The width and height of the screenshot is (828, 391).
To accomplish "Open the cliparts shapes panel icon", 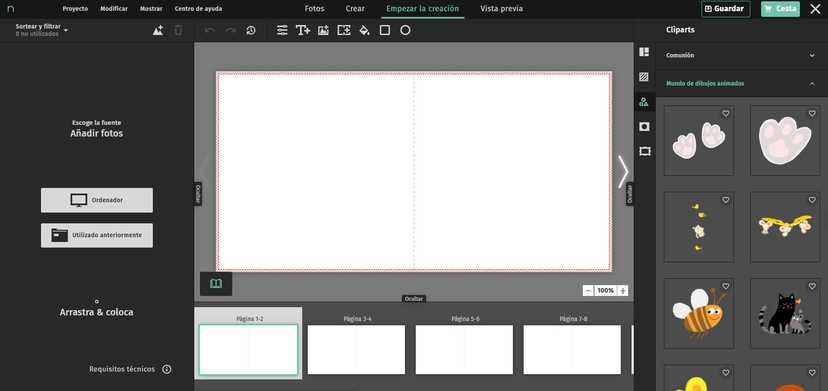I will click(x=644, y=102).
